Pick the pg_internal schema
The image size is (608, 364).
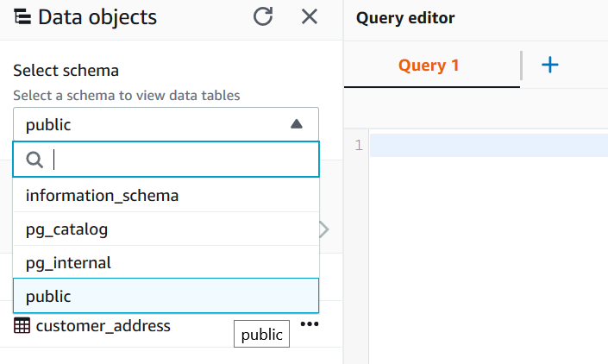[x=69, y=263]
